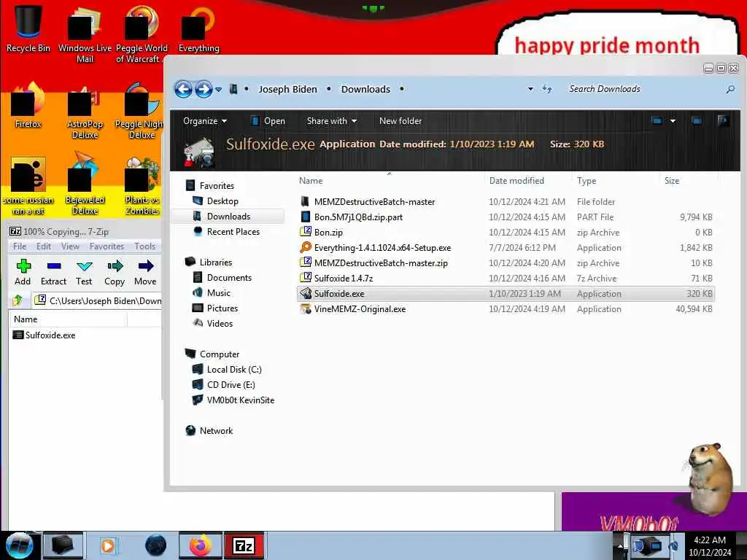The image size is (747, 560).
Task: Click the Test button in 7-Zip
Action: click(x=84, y=273)
